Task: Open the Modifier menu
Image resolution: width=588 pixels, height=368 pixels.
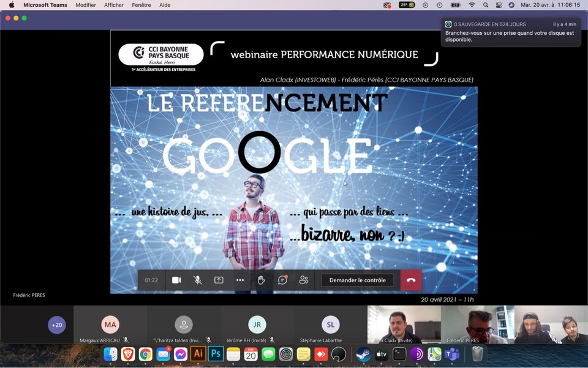Action: point(86,5)
